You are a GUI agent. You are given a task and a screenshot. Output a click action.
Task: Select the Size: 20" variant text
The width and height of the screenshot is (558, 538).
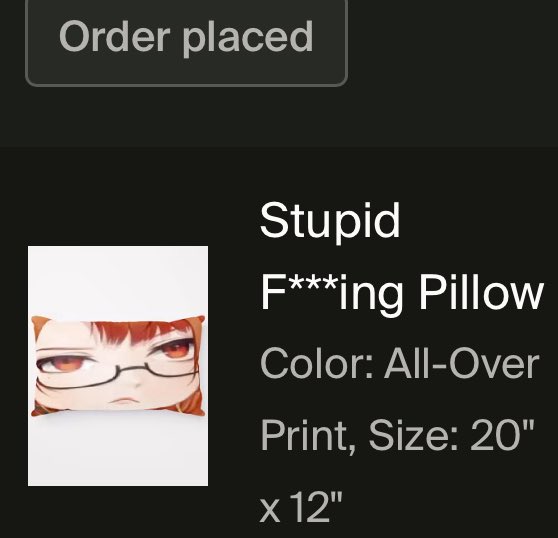point(452,435)
